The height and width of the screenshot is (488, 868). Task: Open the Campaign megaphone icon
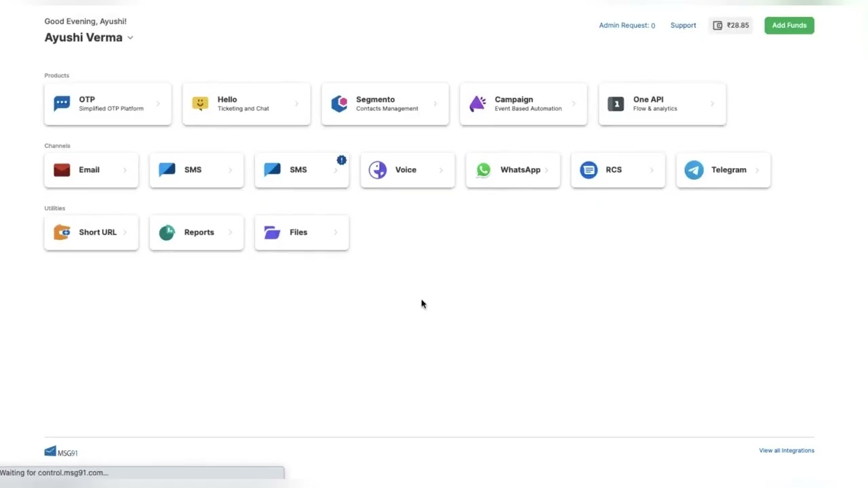click(477, 104)
